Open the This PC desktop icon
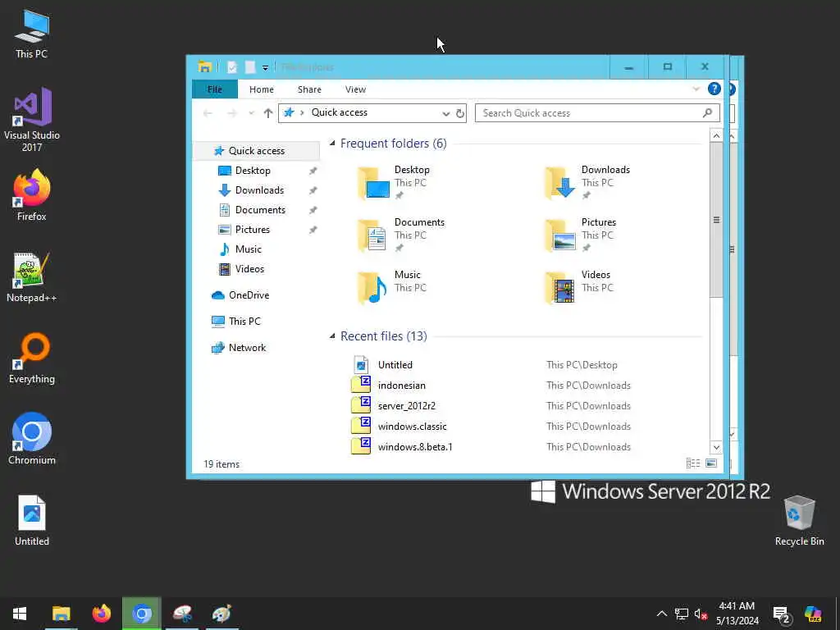This screenshot has width=840, height=630. (x=32, y=34)
